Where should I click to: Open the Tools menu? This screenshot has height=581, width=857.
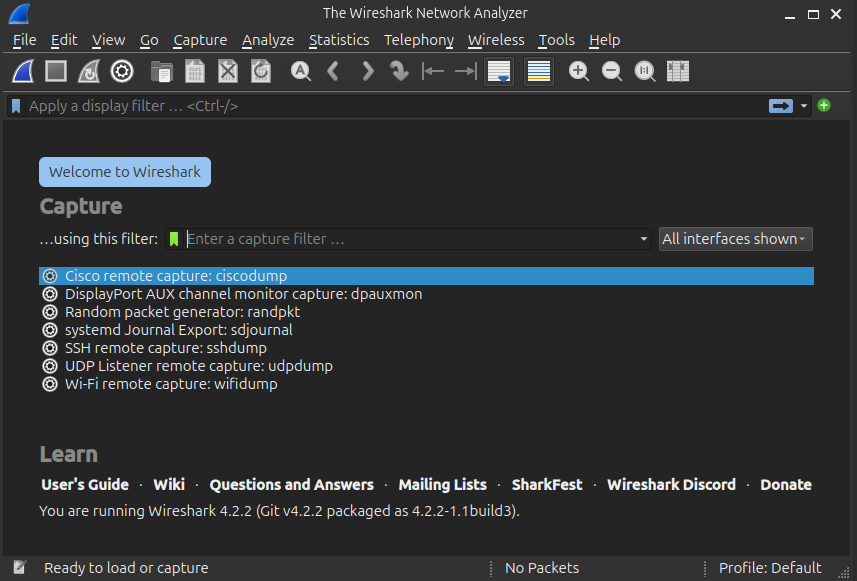556,40
